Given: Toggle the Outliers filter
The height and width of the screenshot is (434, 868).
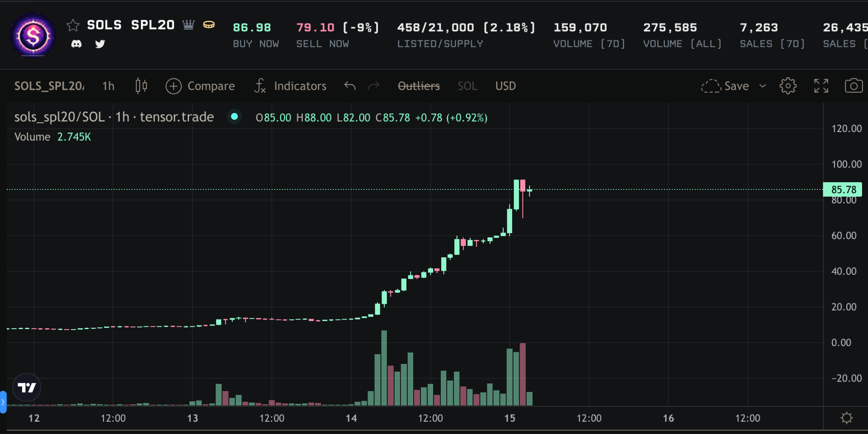Looking at the screenshot, I should (x=419, y=86).
